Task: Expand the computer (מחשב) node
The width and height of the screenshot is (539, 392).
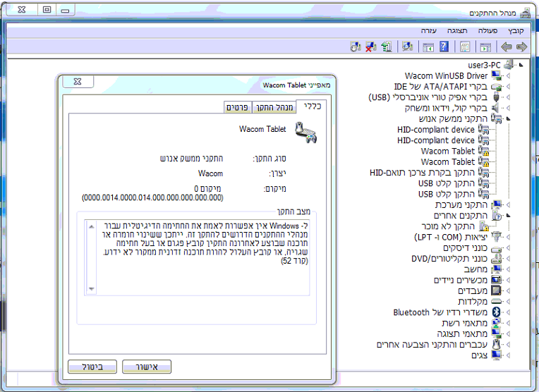Action: click(x=509, y=269)
